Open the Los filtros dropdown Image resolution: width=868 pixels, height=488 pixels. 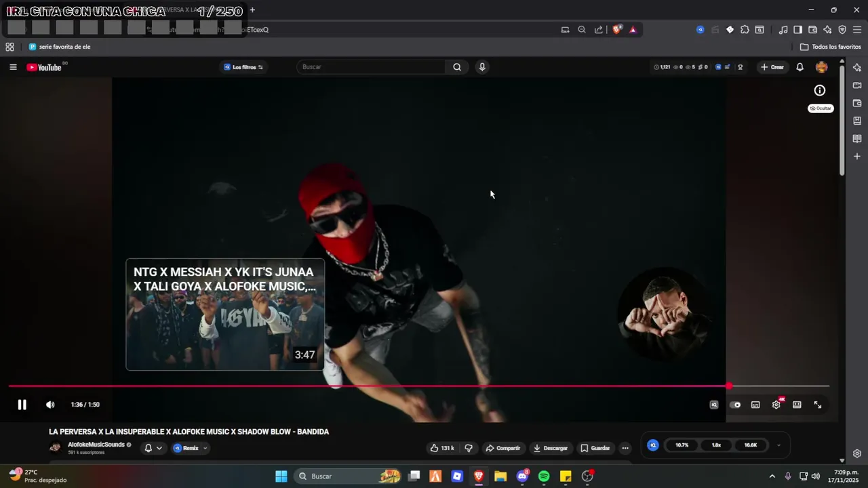click(243, 67)
